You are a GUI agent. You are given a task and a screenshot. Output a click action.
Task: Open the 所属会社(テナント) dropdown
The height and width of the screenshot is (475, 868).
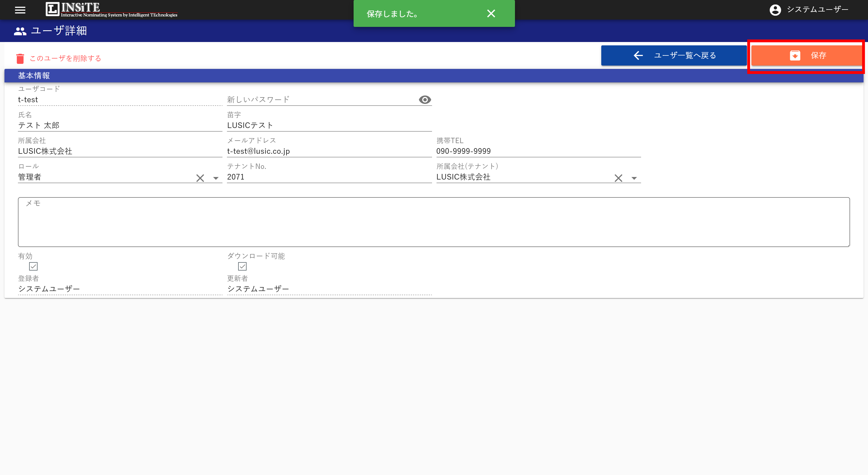(x=633, y=178)
